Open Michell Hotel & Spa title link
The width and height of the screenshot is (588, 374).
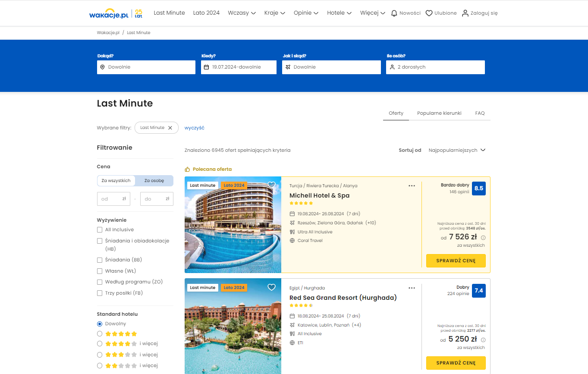[x=320, y=195]
